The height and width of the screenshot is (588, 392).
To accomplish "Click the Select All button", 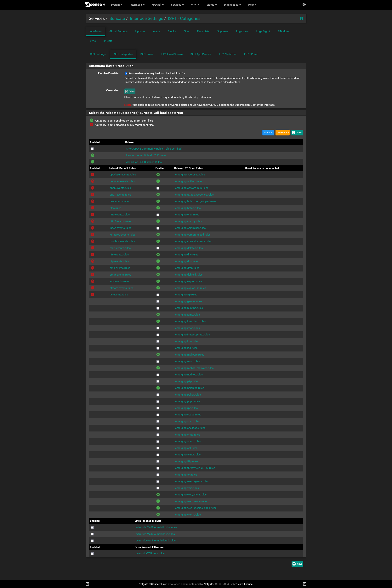I will (x=268, y=133).
